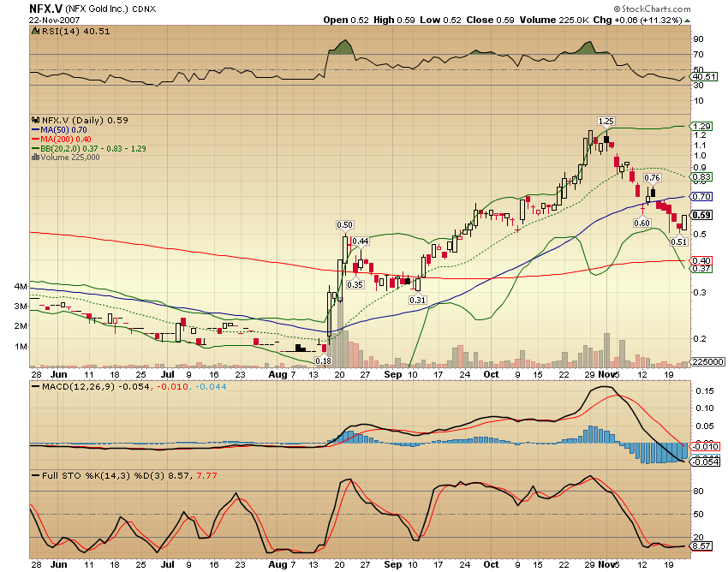
Task: Click the RSI area-chart indicator icon
Action: click(35, 32)
